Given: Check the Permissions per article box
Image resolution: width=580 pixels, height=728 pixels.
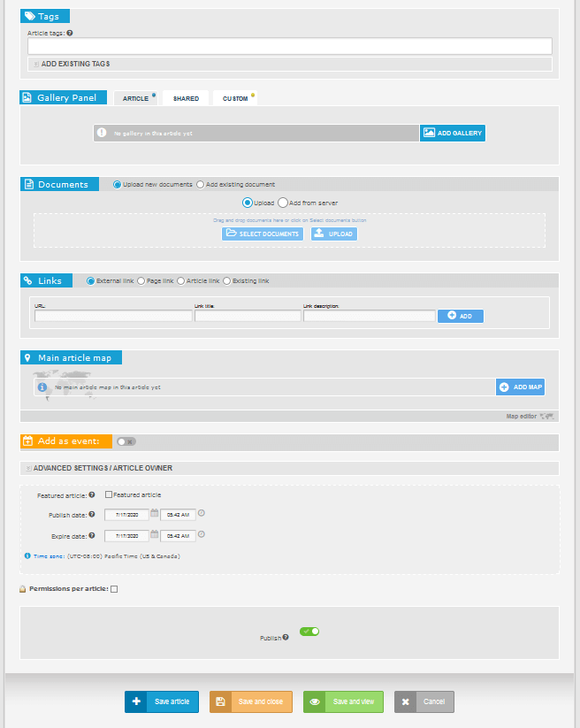Looking at the screenshot, I should pos(114,588).
